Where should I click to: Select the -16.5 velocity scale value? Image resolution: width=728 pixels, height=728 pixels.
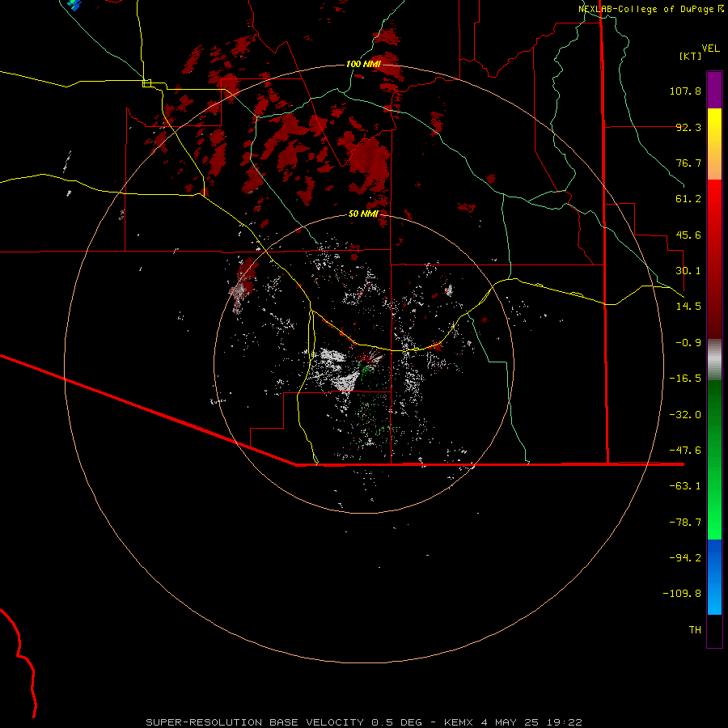click(x=685, y=379)
